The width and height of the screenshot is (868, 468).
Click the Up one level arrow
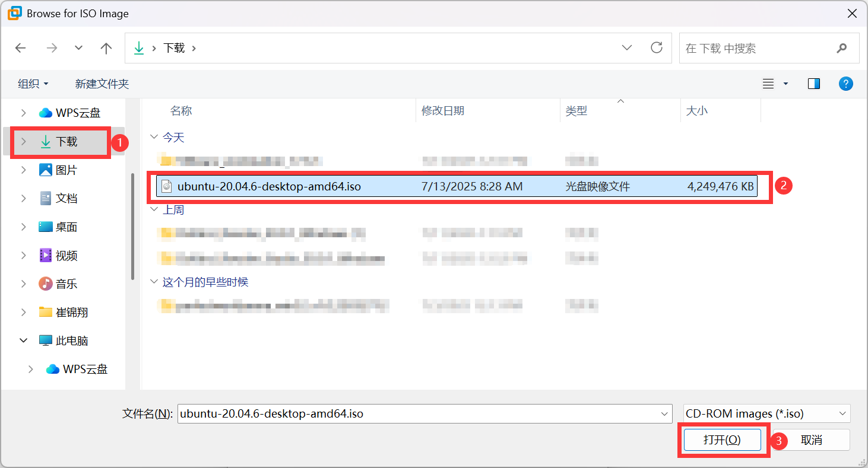(106, 48)
